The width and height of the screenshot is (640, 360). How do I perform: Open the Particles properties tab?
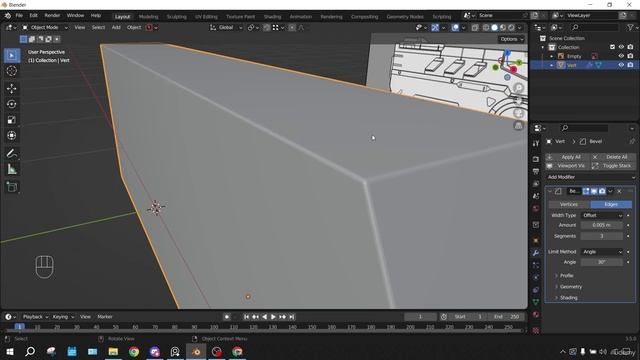[536, 265]
